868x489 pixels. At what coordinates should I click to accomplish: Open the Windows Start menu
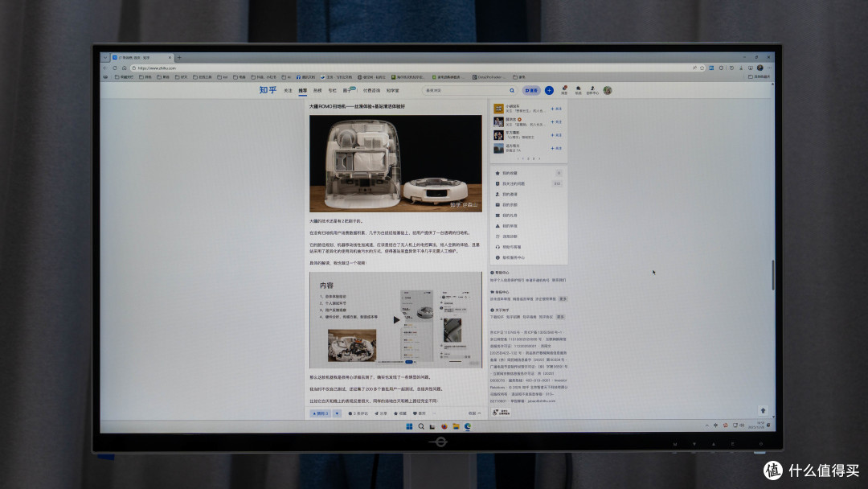coord(409,426)
